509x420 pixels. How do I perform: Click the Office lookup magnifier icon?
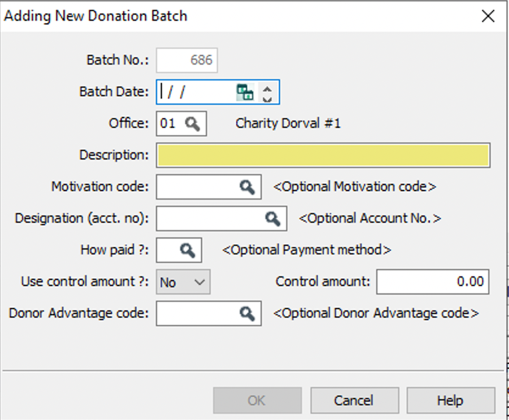coord(192,124)
